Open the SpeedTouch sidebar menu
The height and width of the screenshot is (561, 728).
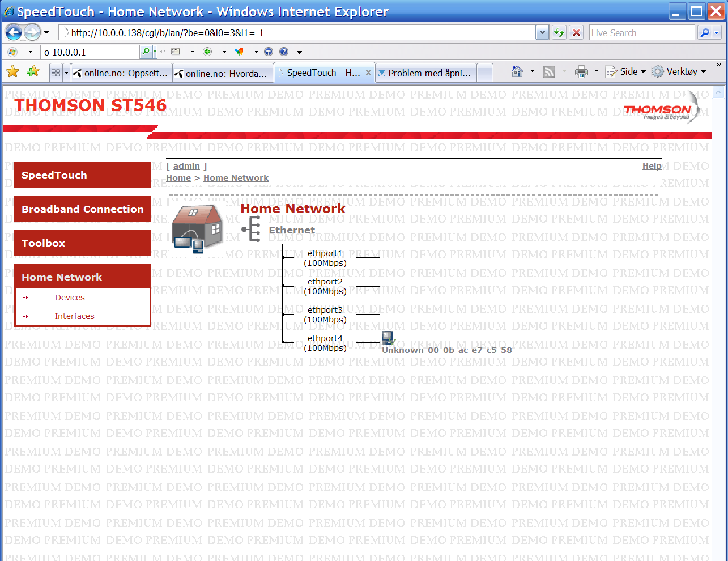83,175
